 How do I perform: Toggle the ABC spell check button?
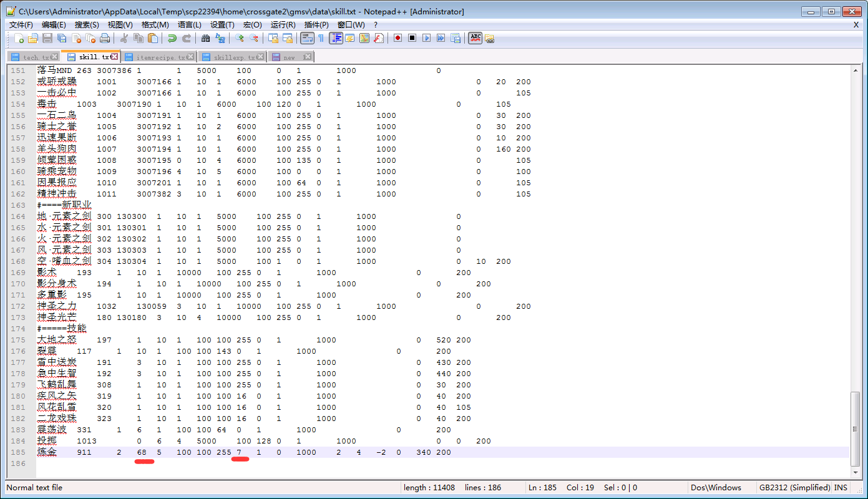[x=475, y=38]
